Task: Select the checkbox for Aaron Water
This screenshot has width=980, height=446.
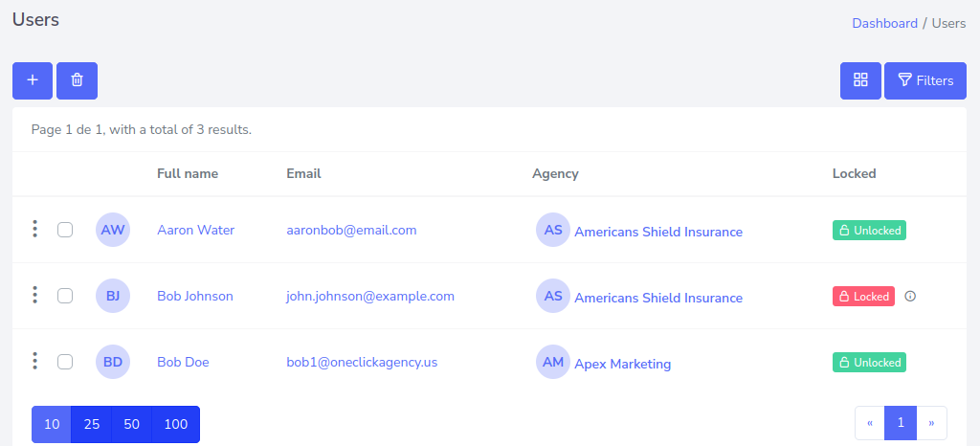Action: pos(65,230)
